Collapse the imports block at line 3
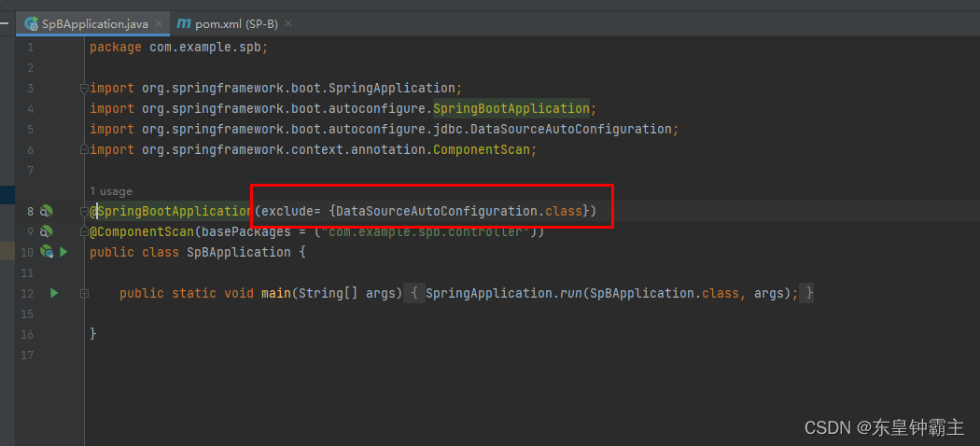 click(84, 88)
